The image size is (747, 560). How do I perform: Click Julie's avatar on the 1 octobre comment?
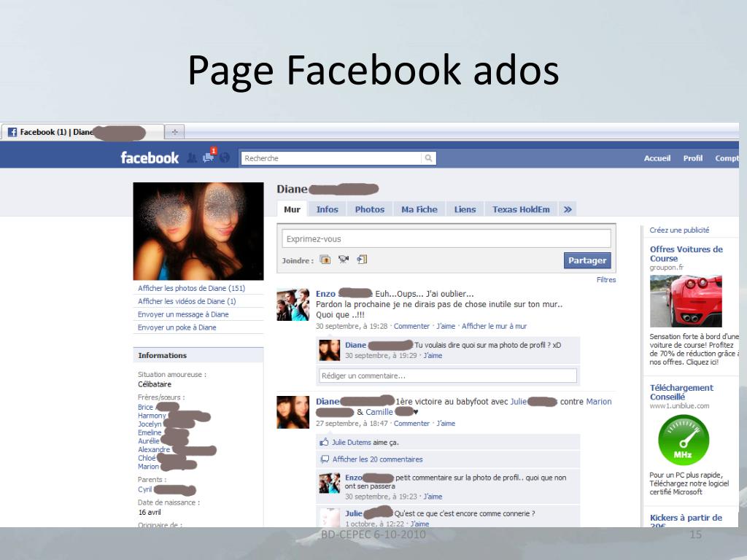[x=329, y=517]
